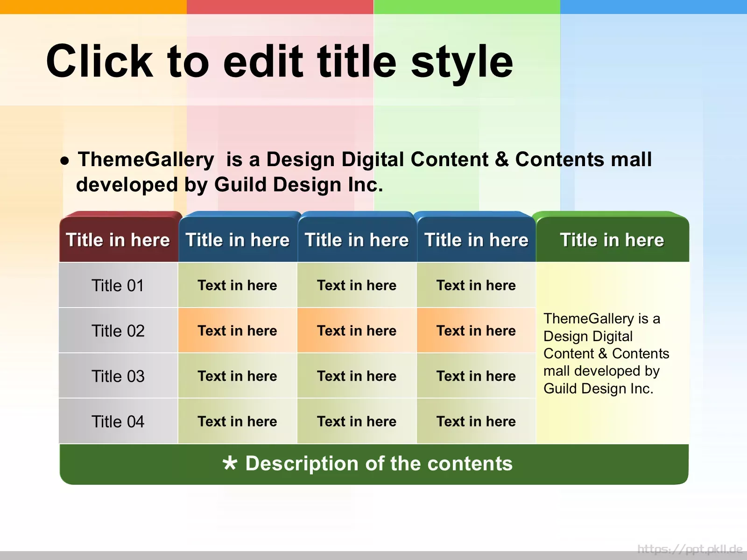Viewport: 747px width, 560px height.
Task: Click the 'Title 02' row label
Action: (118, 330)
